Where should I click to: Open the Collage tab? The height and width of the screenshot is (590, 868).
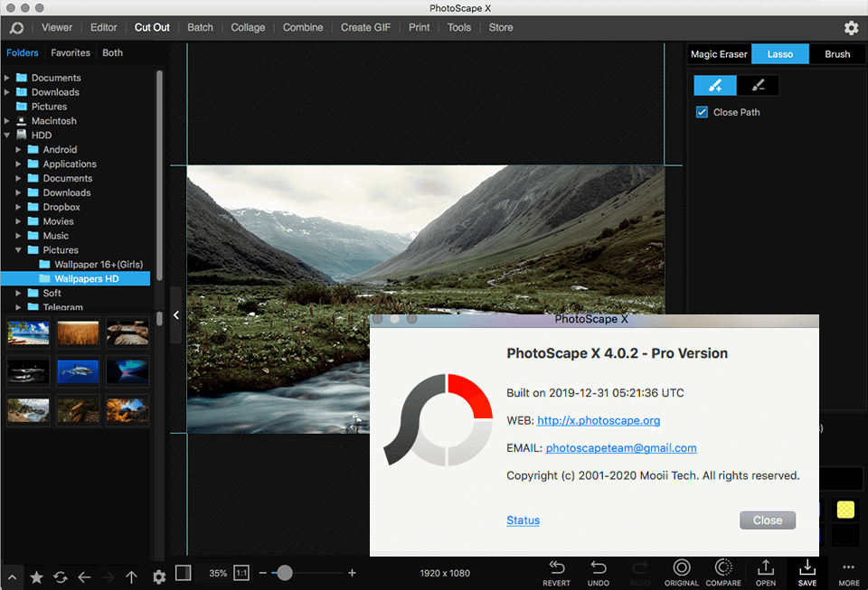(x=248, y=28)
